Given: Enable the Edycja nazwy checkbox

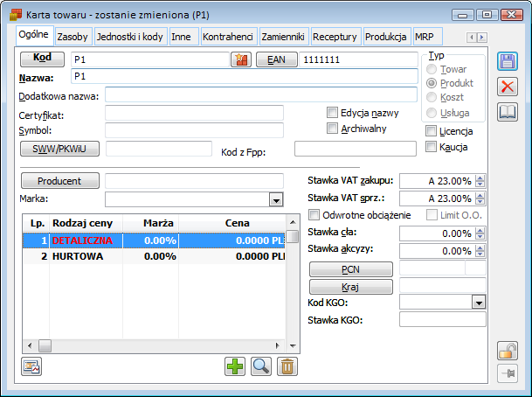Looking at the screenshot, I should (x=333, y=113).
